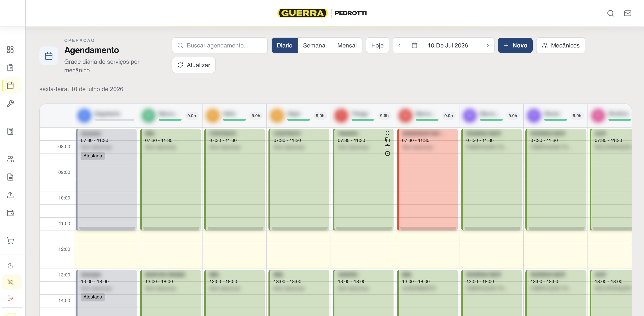
Task: Switch to Mensal view
Action: [x=347, y=45]
